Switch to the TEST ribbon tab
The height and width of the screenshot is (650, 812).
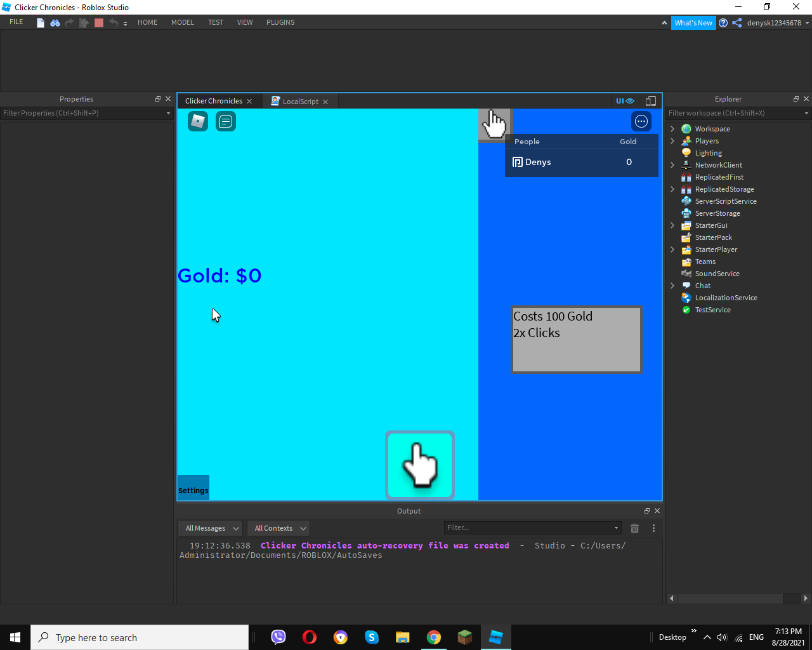point(216,22)
